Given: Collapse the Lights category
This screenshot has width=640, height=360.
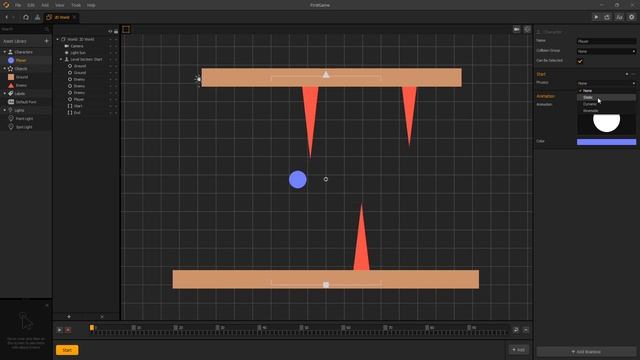Looking at the screenshot, I should click(5, 110).
